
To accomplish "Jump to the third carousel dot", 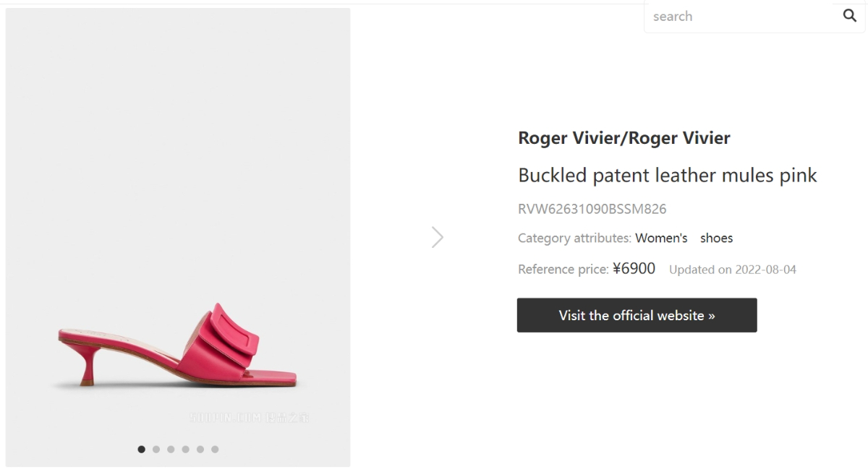I will [171, 450].
